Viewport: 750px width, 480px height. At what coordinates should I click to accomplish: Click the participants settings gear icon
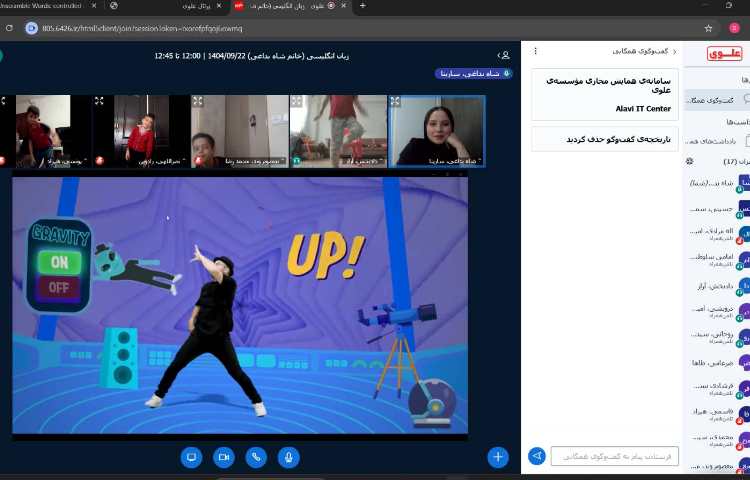(x=689, y=161)
